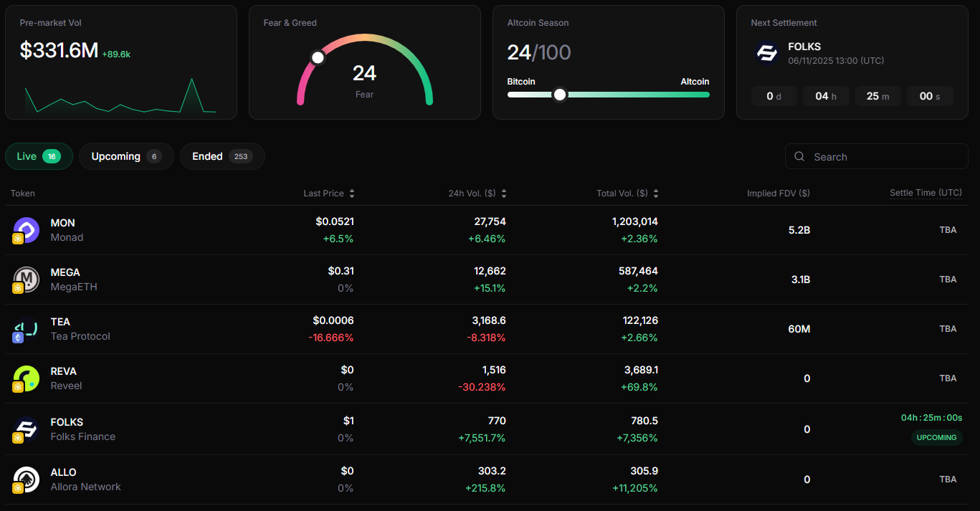This screenshot has width=980, height=511.
Task: Sort by 24h Volume column
Action: (503, 193)
